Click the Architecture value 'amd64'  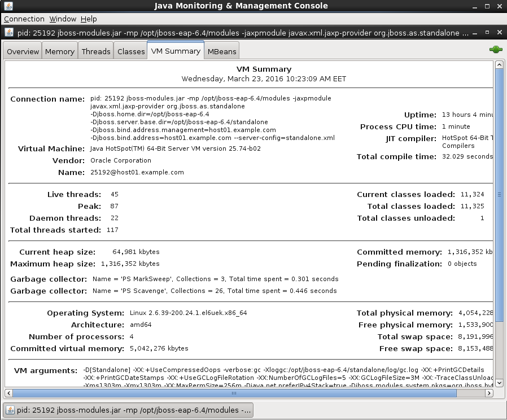141,325
